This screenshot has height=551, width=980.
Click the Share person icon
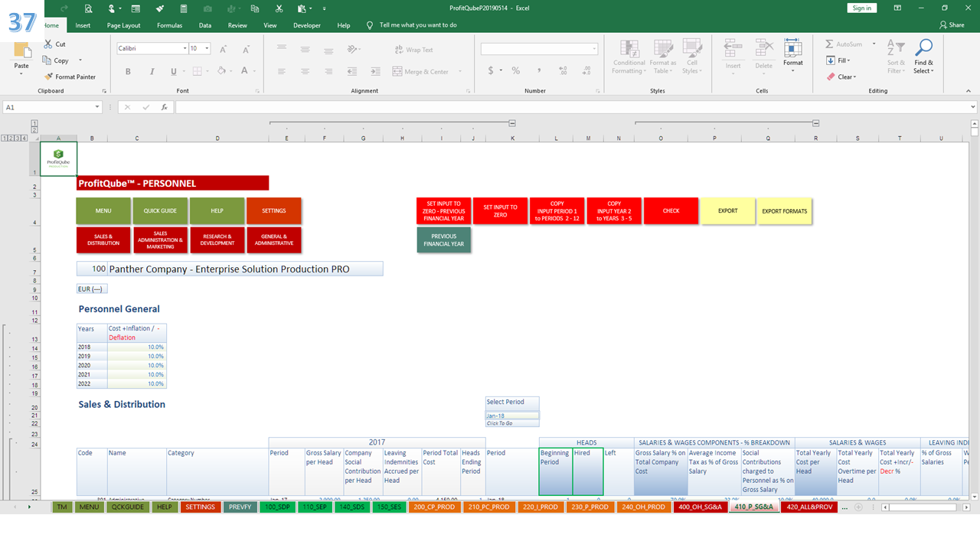pyautogui.click(x=943, y=25)
